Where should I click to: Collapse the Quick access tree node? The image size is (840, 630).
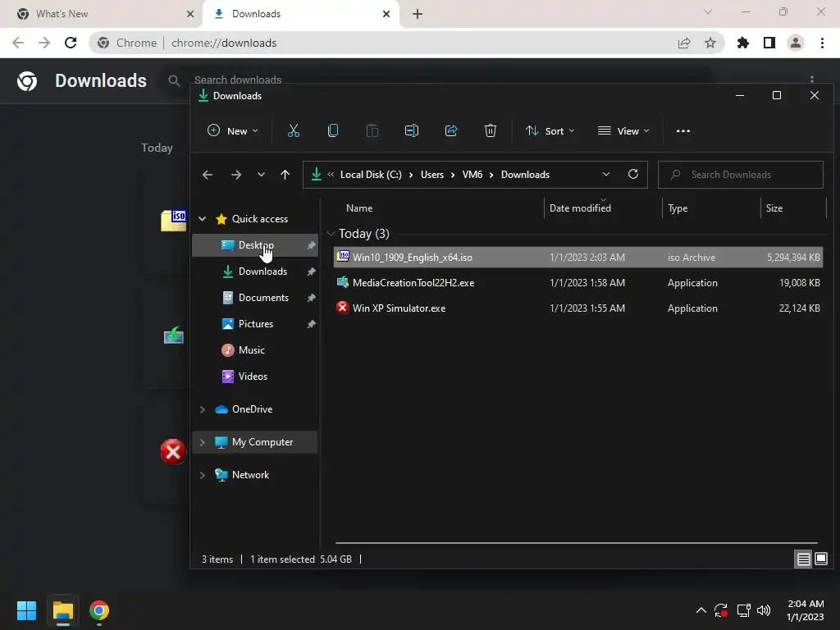[x=203, y=218]
